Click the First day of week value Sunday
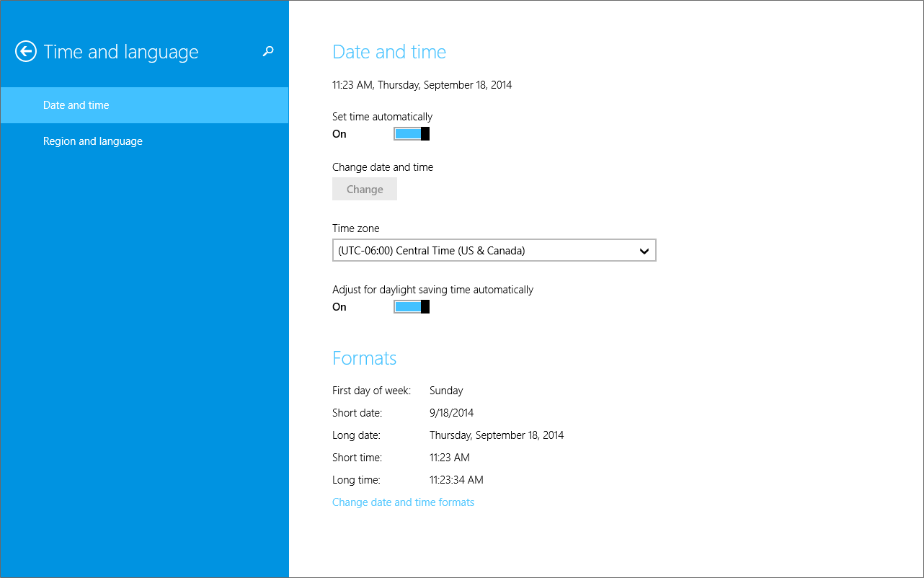This screenshot has height=578, width=924. (x=446, y=391)
